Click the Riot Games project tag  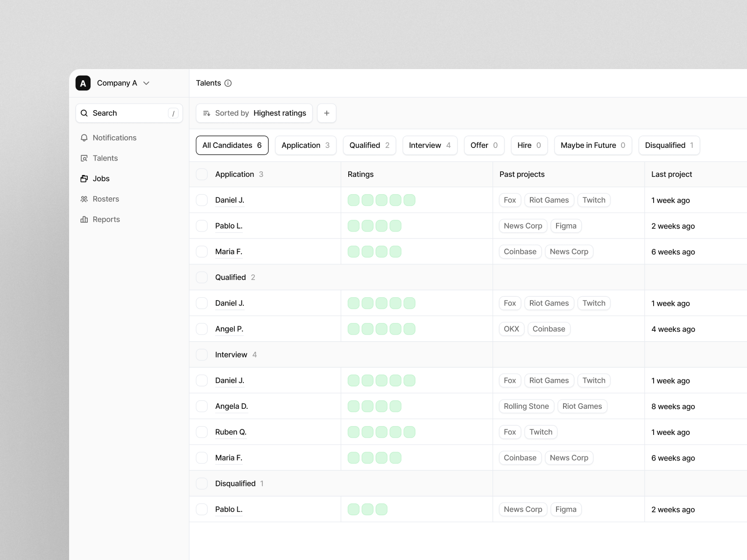click(x=549, y=200)
